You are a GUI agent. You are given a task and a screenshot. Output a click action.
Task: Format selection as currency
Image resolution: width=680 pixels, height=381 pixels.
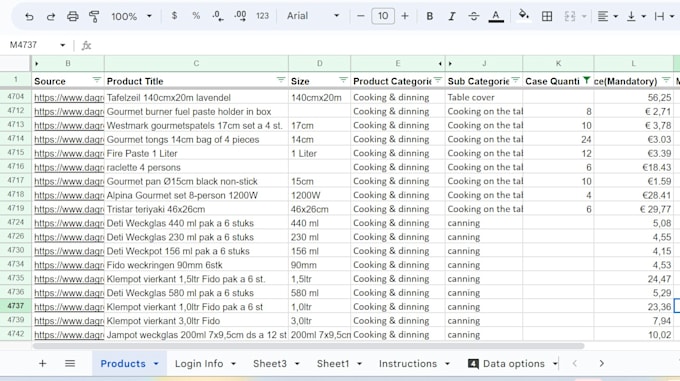tap(174, 16)
